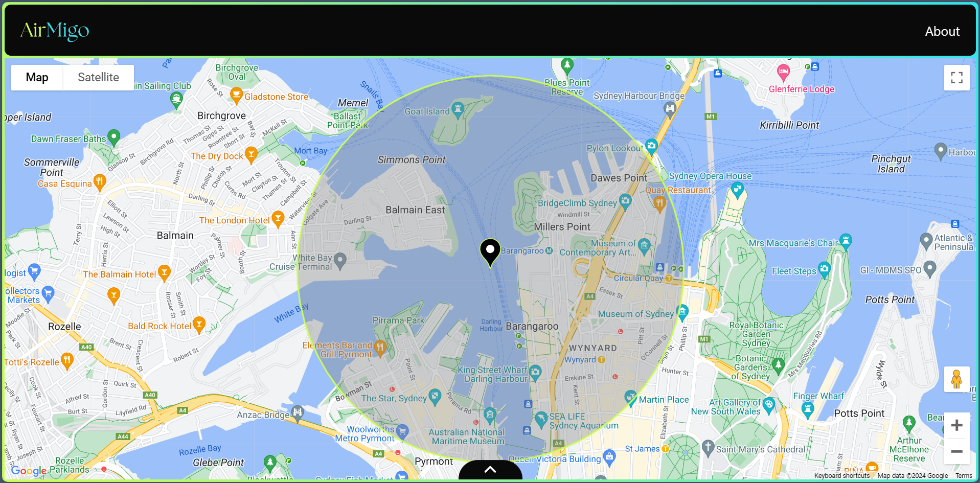This screenshot has height=483, width=980.
Task: Select Royal Botanic Garden Sydney label
Action: (x=756, y=334)
